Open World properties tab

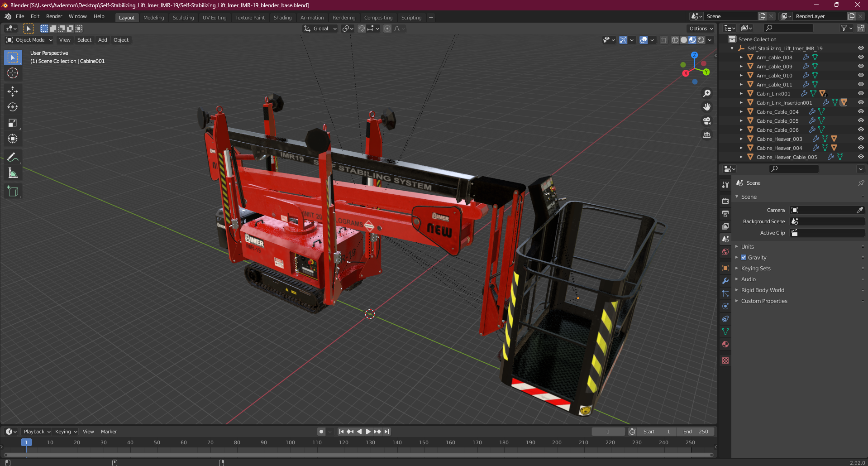click(725, 252)
